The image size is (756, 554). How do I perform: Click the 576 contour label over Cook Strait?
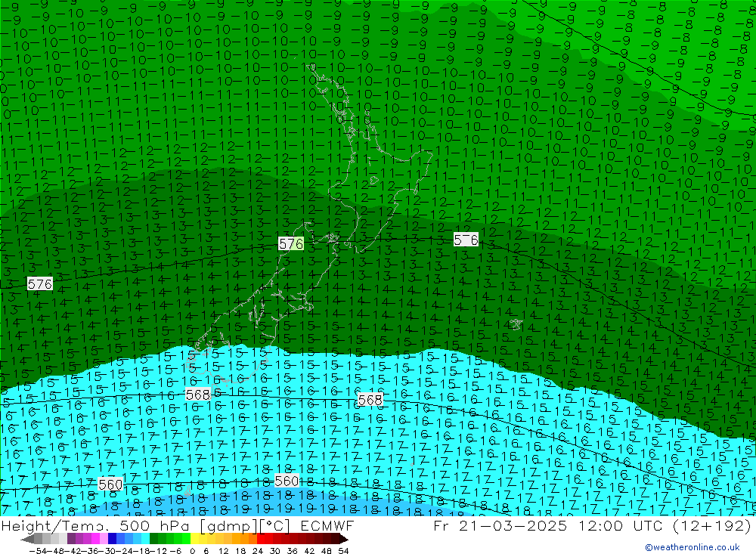pos(291,243)
